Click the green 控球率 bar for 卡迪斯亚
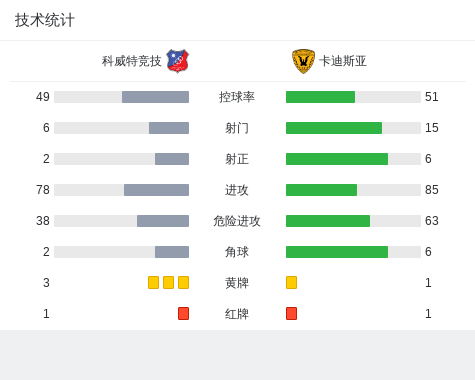 [x=320, y=97]
